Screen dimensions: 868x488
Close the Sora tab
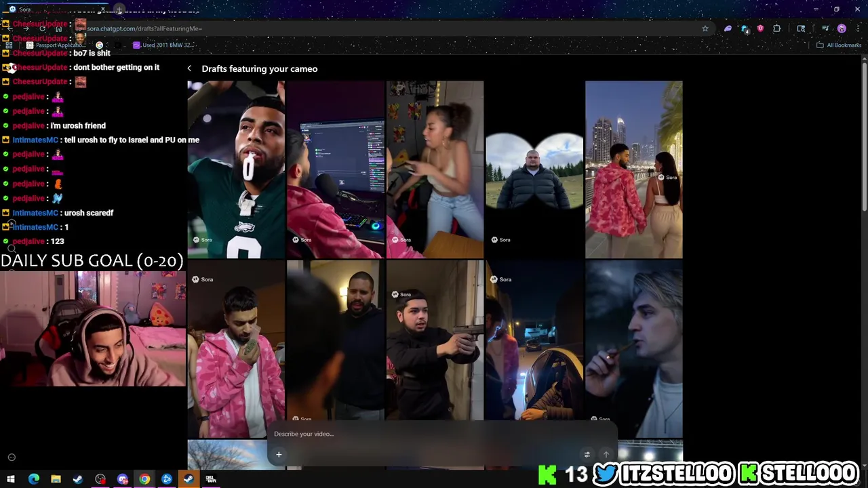coord(103,9)
